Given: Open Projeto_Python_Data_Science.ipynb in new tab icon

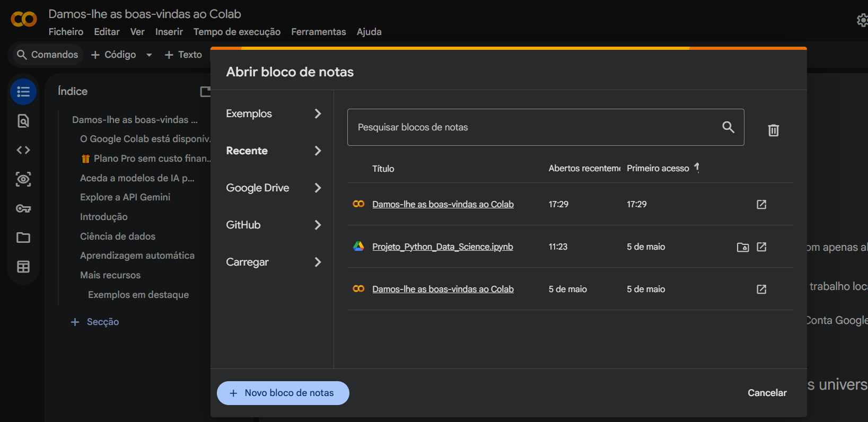Looking at the screenshot, I should 761,247.
